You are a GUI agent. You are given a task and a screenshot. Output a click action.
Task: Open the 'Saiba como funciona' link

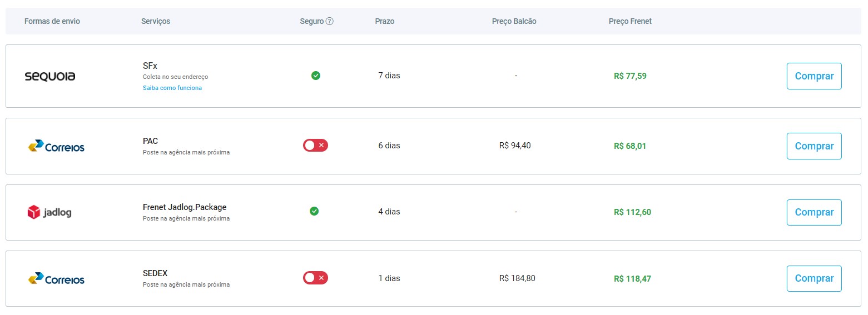pyautogui.click(x=172, y=88)
